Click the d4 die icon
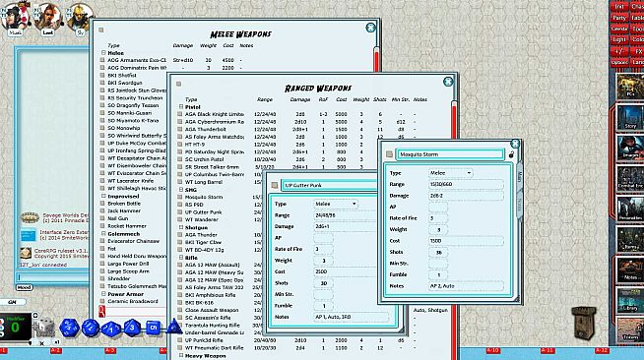 tap(173, 327)
